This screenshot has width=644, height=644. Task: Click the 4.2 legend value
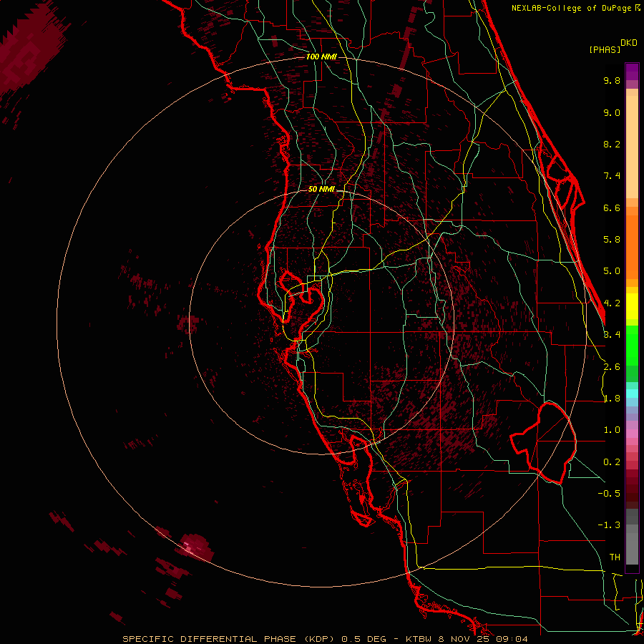[612, 303]
